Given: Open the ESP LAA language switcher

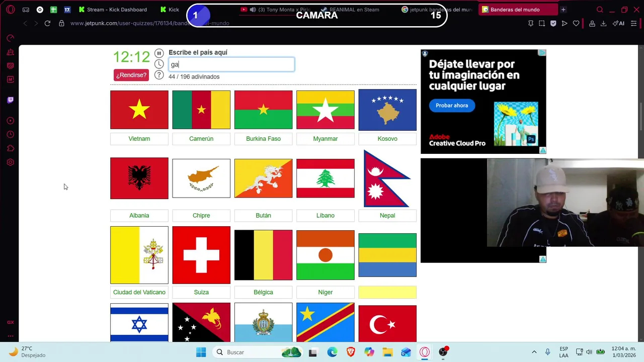Looking at the screenshot, I should [564, 352].
